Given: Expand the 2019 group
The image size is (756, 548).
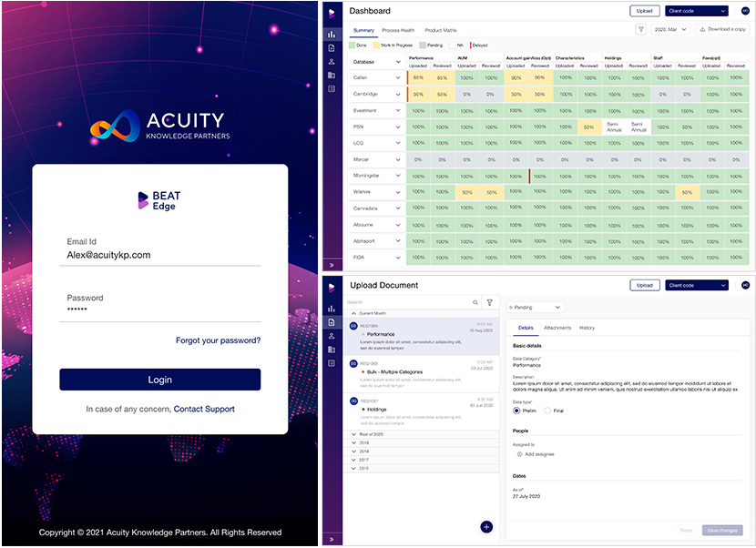Looking at the screenshot, I should [354, 443].
